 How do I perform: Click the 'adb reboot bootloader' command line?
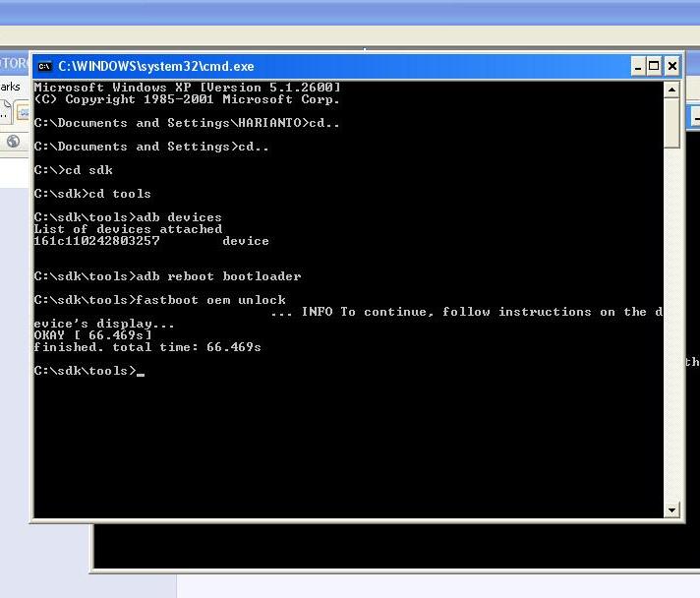[167, 276]
